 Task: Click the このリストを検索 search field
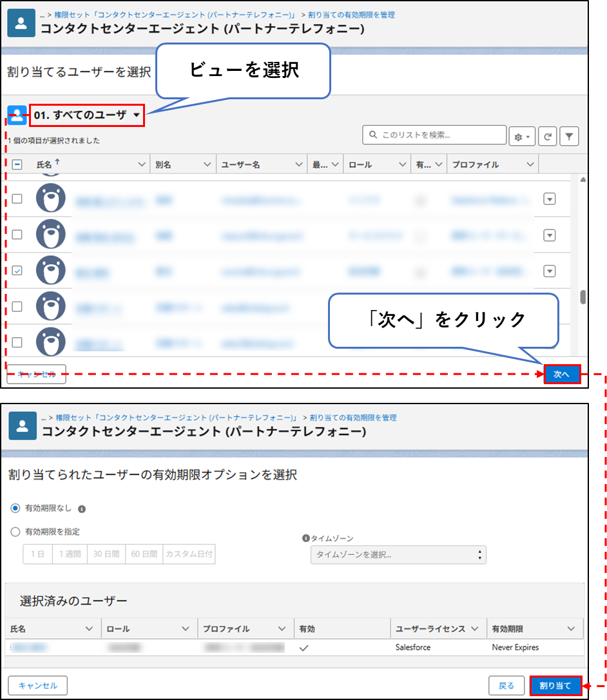[x=434, y=135]
